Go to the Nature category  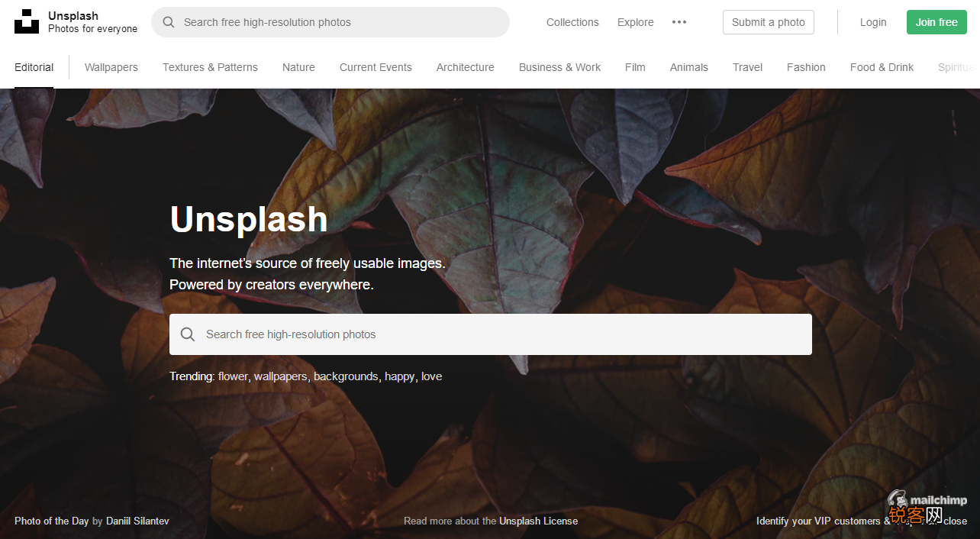coord(298,67)
